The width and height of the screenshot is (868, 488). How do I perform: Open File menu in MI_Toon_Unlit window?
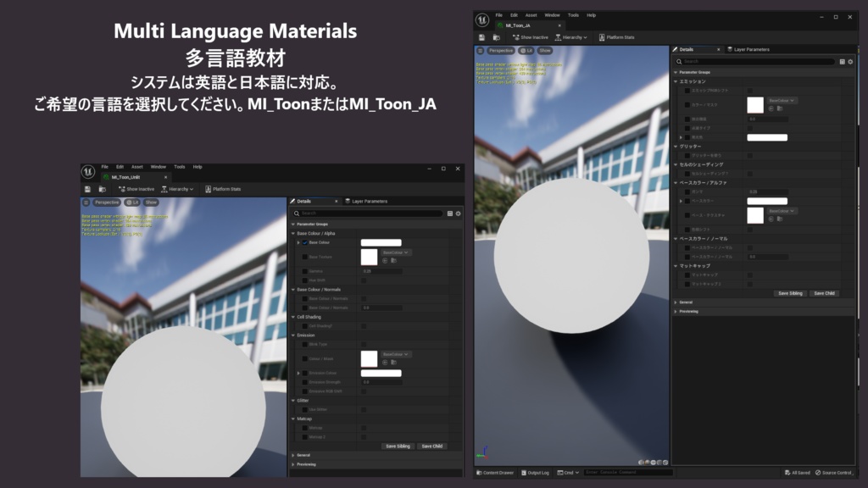[x=104, y=167]
